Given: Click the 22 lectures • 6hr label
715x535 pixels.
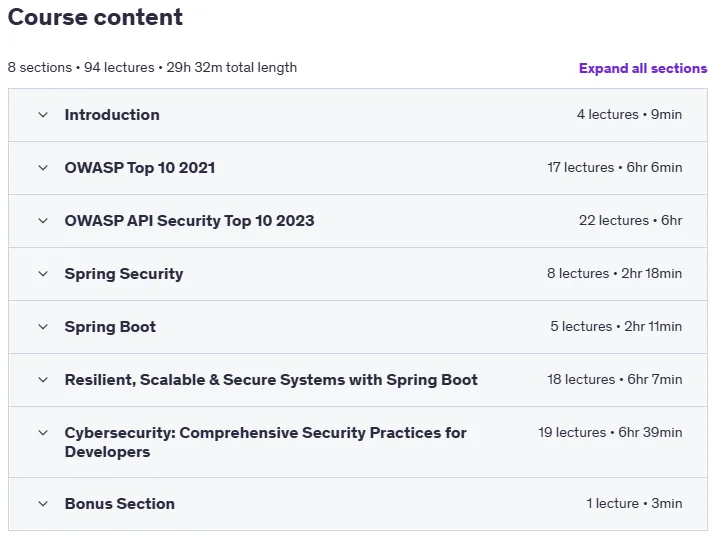Looking at the screenshot, I should 631,221.
